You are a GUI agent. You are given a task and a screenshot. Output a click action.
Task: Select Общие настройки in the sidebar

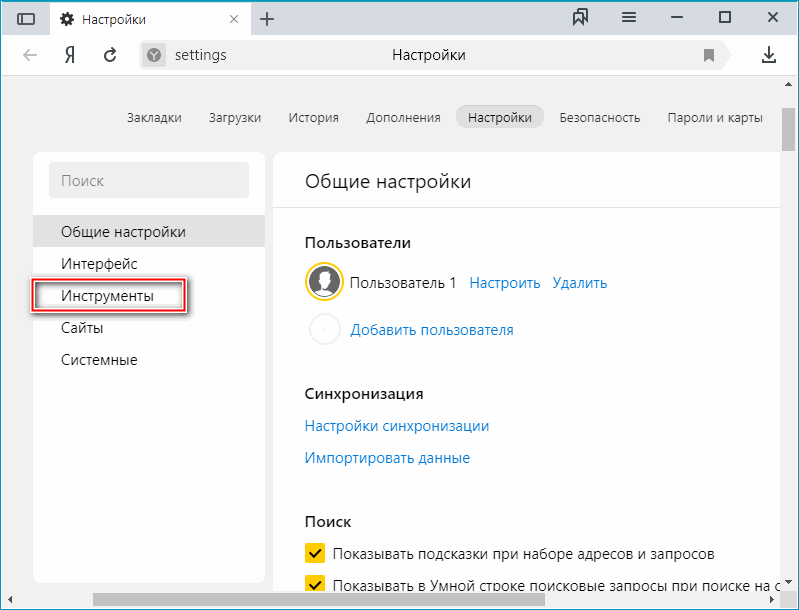(x=149, y=231)
